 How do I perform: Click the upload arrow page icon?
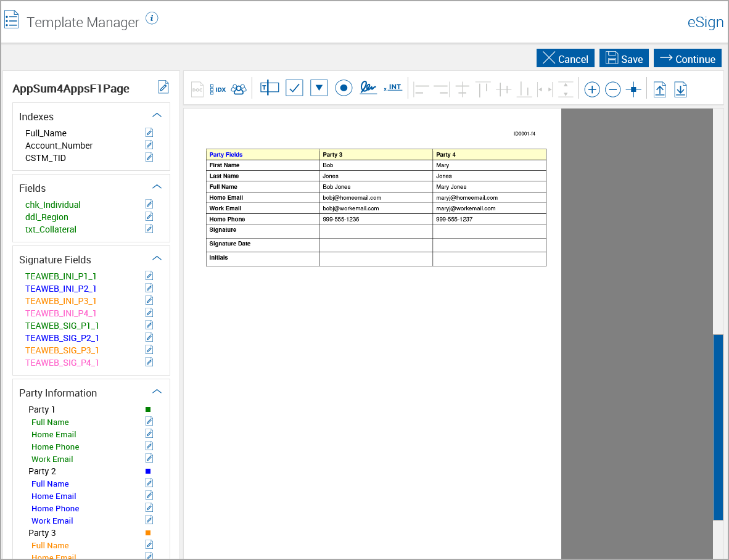coord(660,89)
